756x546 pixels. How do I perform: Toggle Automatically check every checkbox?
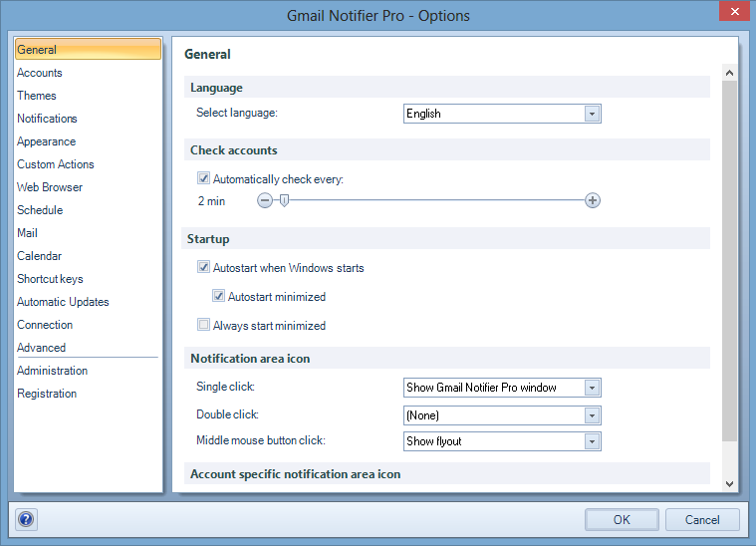coord(203,178)
